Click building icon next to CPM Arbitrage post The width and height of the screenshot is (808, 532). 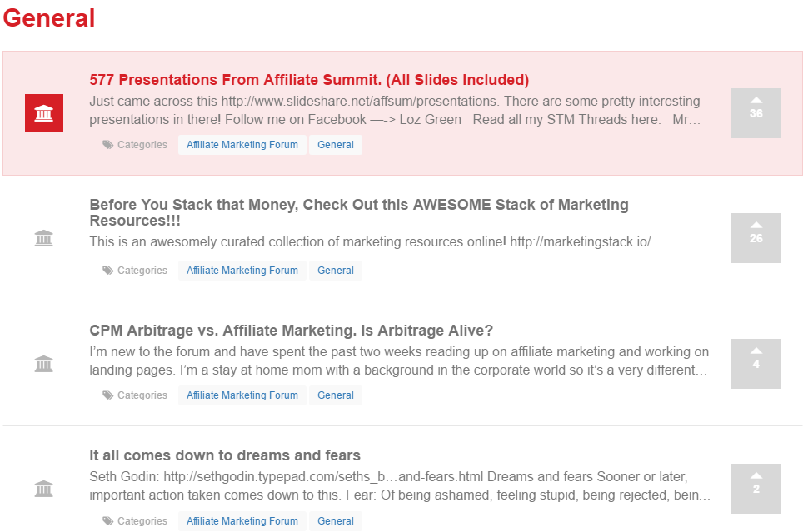[x=44, y=364]
